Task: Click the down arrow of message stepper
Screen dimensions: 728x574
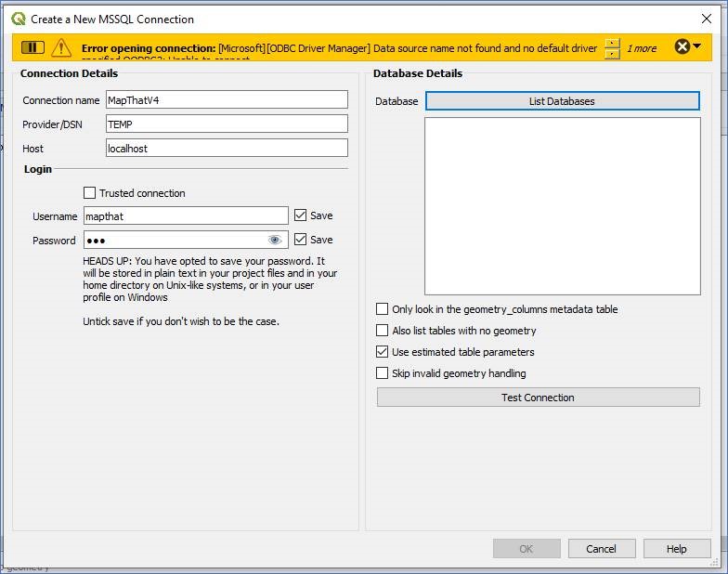Action: (x=613, y=54)
